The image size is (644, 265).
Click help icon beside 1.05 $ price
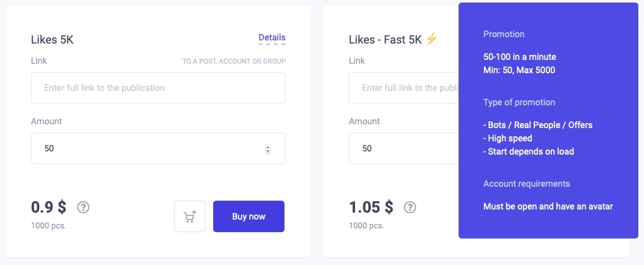coord(410,207)
